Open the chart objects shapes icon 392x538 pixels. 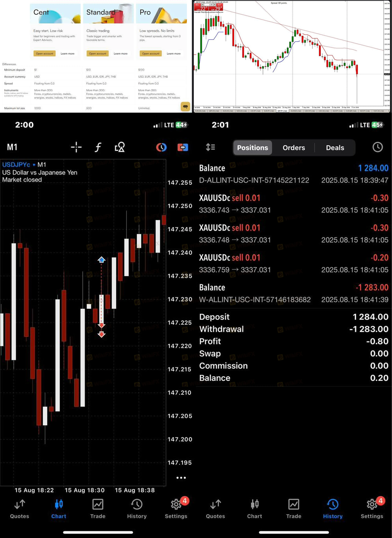tap(120, 147)
